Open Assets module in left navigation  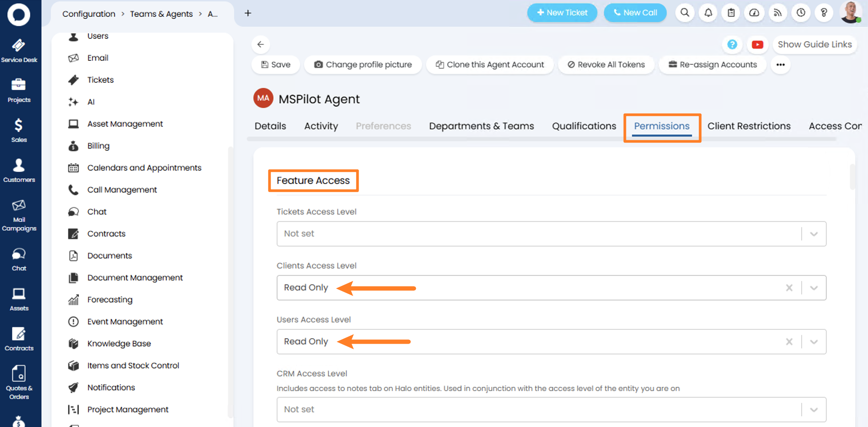pyautogui.click(x=19, y=299)
